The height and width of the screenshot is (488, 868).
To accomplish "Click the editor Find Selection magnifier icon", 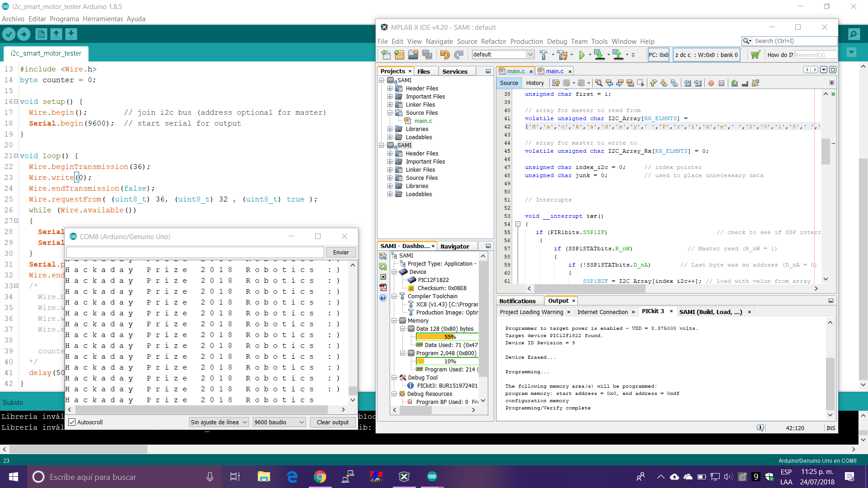I will tap(599, 83).
